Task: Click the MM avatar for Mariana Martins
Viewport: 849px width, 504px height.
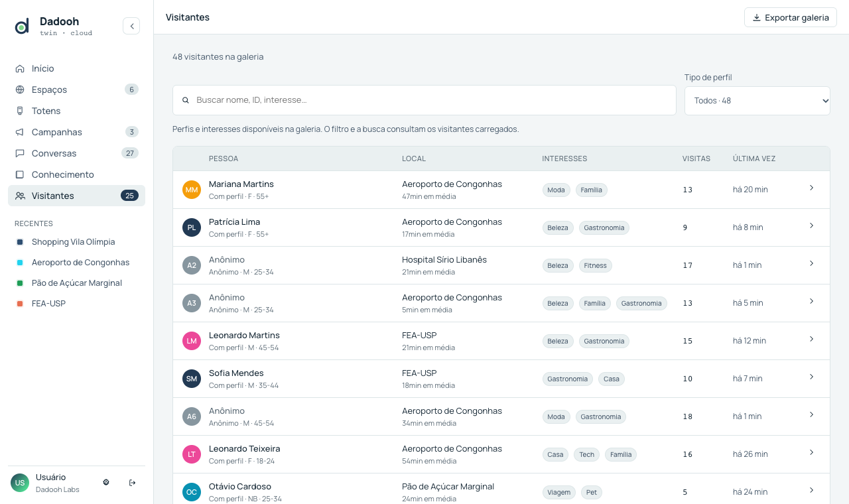Action: point(192,190)
